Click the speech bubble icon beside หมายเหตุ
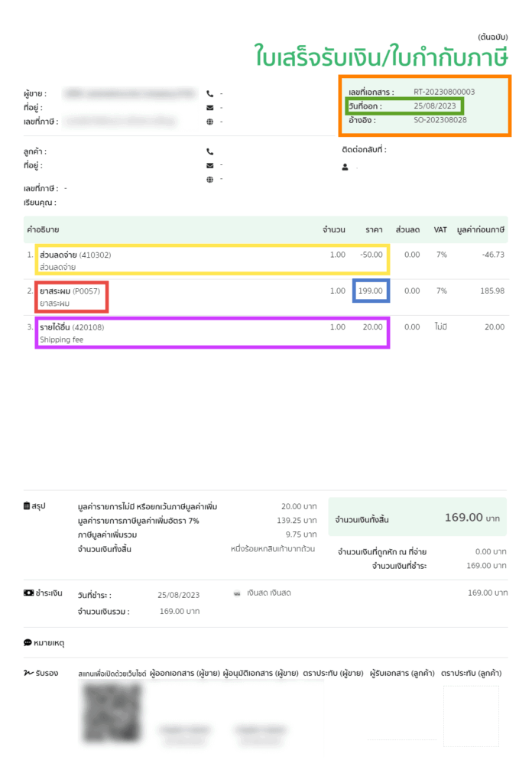 28,643
